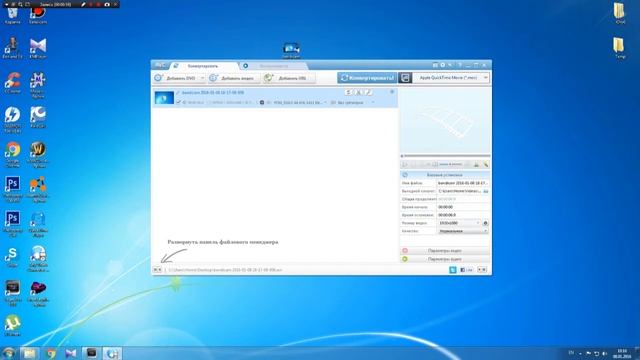
Task: Expand the Параметры видео section
Action: click(x=445, y=251)
